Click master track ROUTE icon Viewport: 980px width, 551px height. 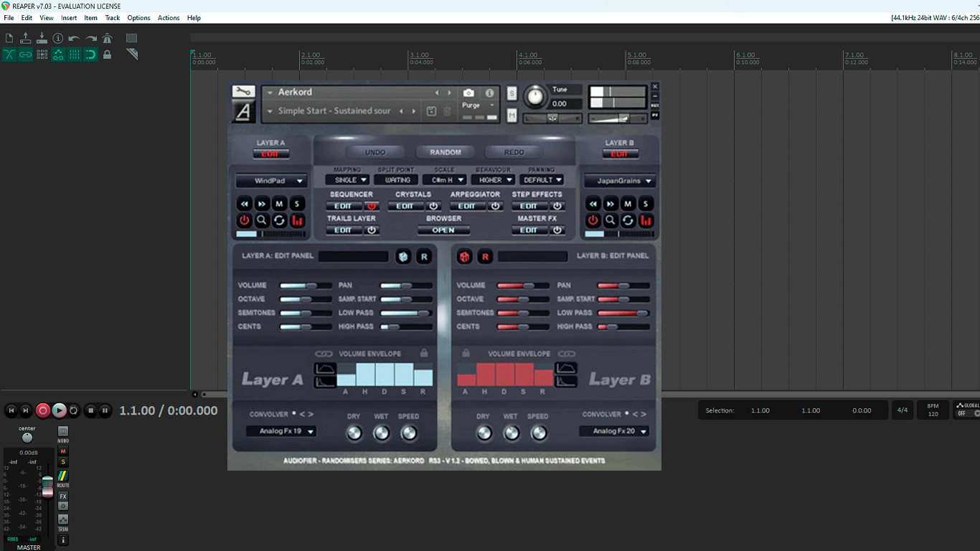(63, 476)
